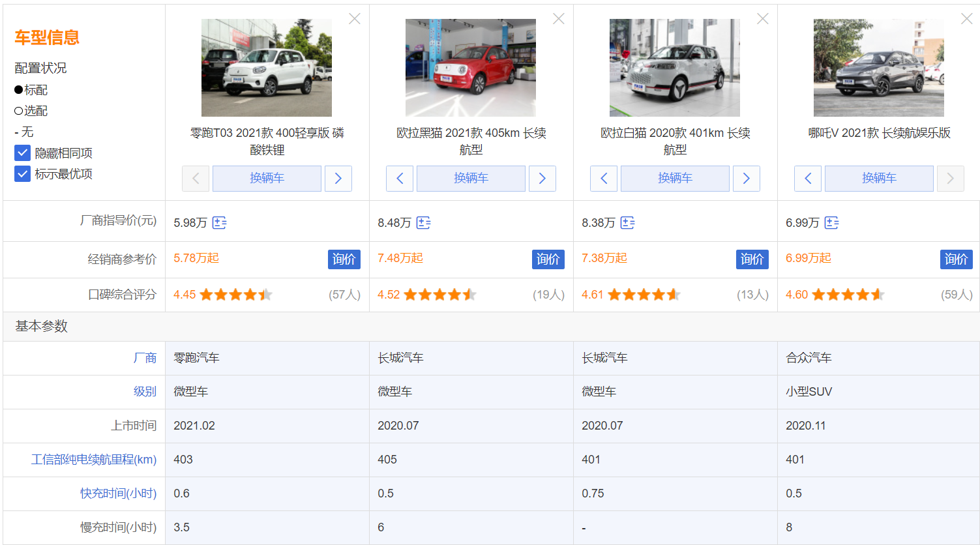980x545 pixels.
Task: Click 换辆车 under 零跑T03
Action: [267, 179]
